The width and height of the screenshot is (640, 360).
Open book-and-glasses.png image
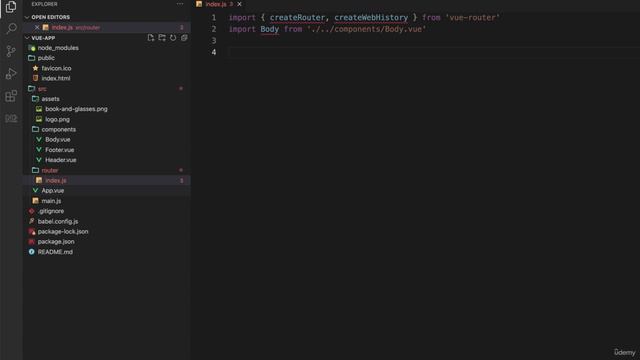(76, 109)
